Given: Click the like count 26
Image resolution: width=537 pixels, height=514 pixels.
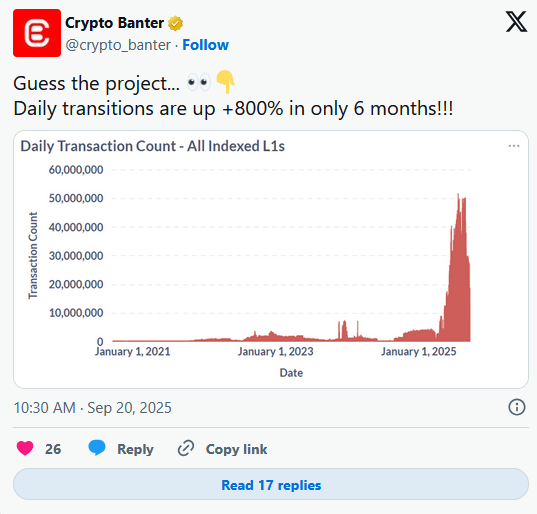Looking at the screenshot, I should tap(53, 449).
